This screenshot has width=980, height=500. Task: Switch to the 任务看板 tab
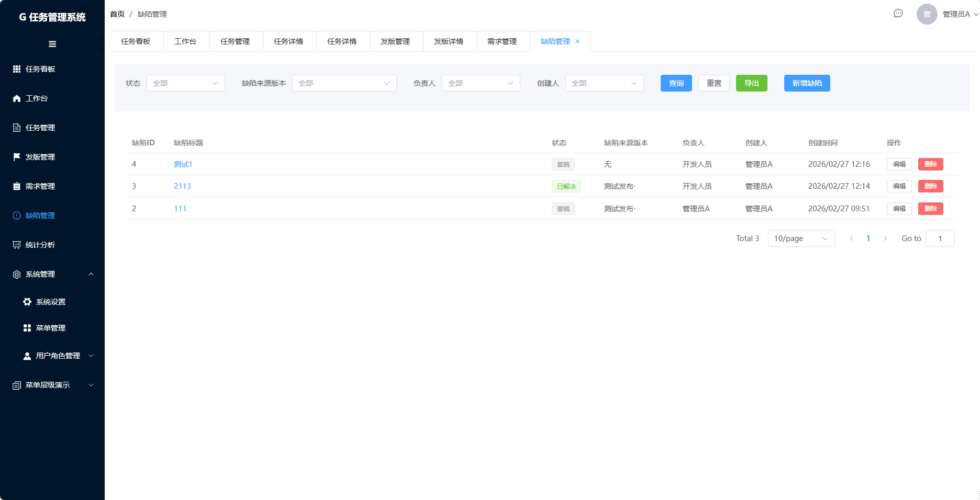136,41
